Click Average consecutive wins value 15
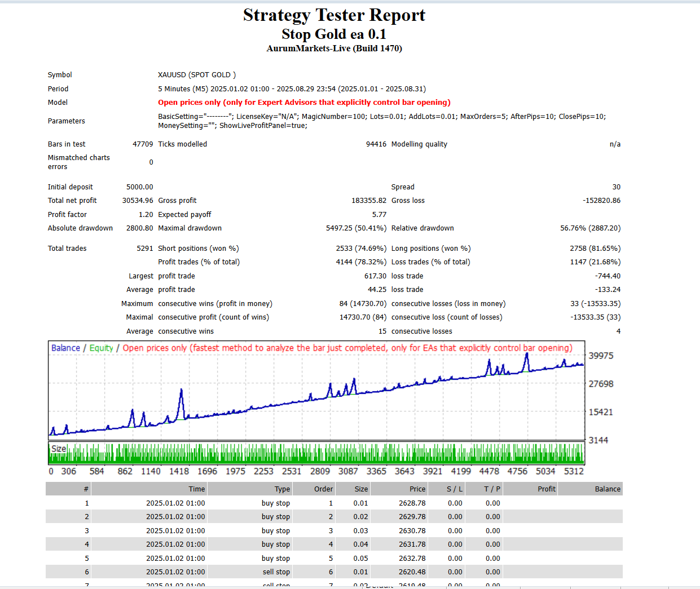 pyautogui.click(x=382, y=331)
